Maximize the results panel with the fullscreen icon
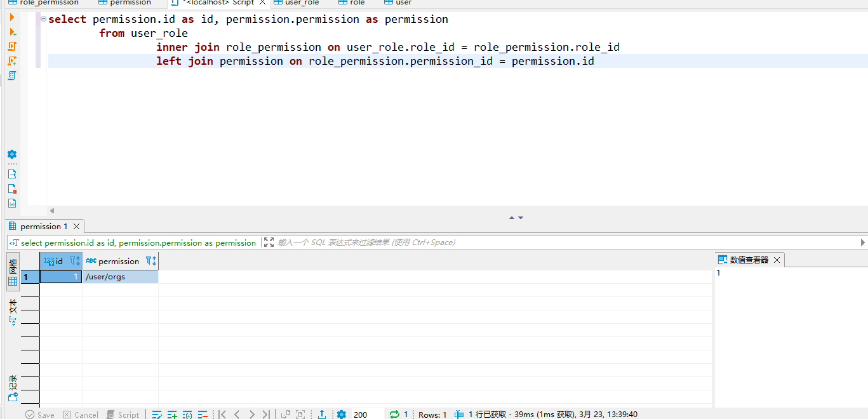This screenshot has height=419, width=868. [269, 242]
